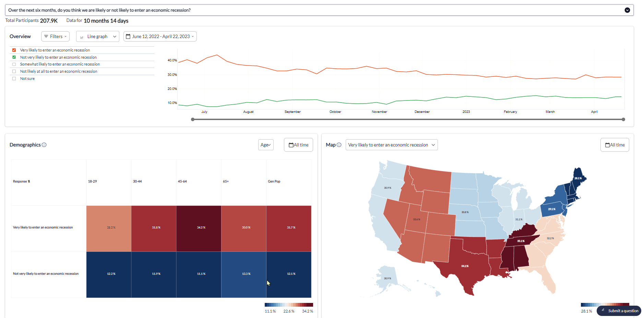Click the pencil icon on Submit a question

point(603,310)
